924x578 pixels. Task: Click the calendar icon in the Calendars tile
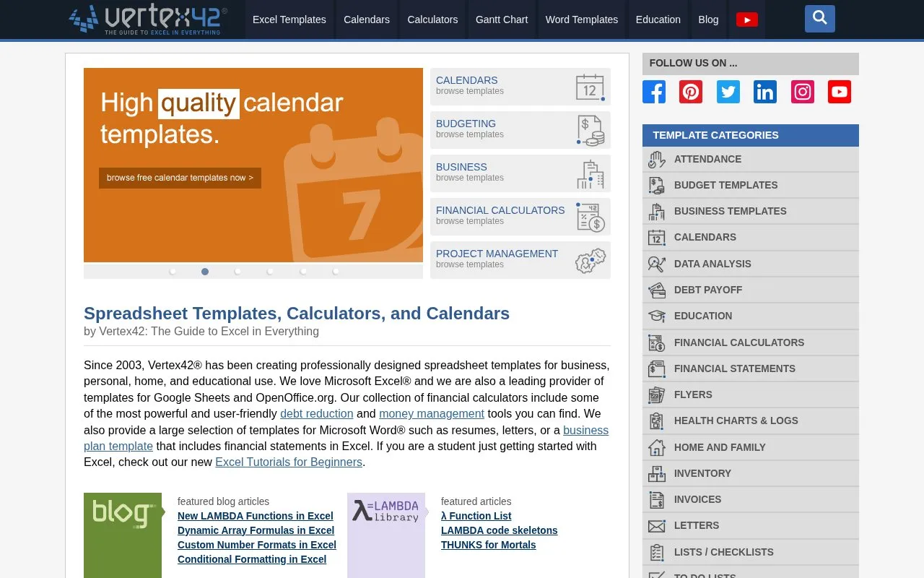[x=590, y=87]
